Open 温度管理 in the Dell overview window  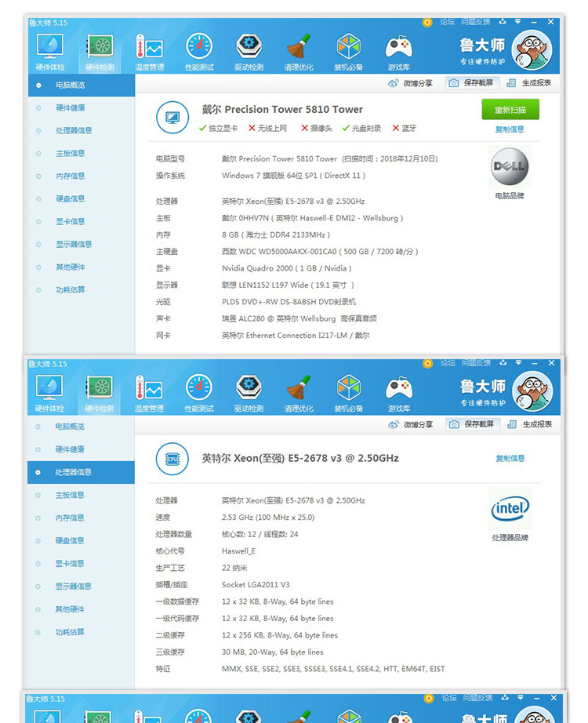click(150, 53)
